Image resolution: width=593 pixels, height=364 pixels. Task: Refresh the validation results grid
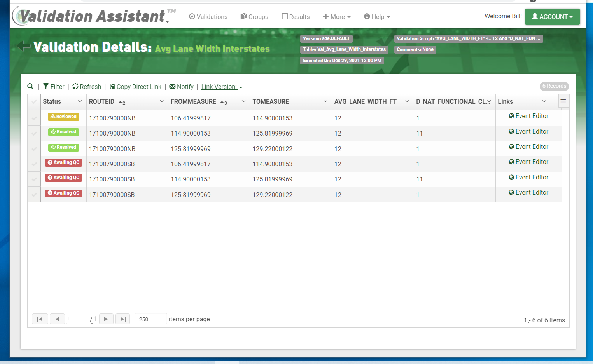(87, 87)
